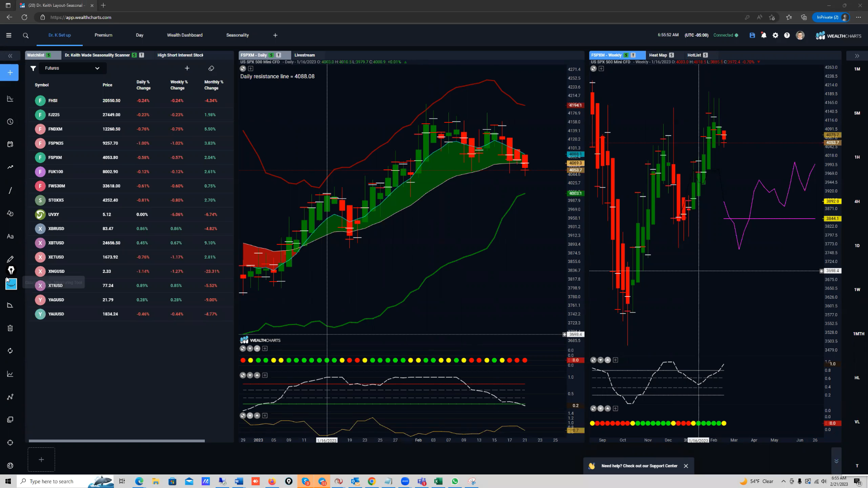The width and height of the screenshot is (868, 488).
Task: Click the refresh sync icon in sidebar
Action: point(10,351)
